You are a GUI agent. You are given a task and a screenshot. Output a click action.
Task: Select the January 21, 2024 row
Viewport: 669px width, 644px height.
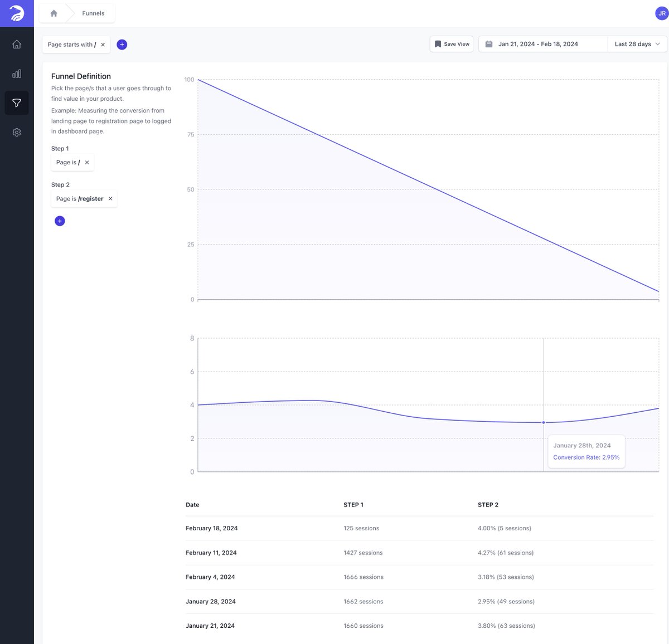419,626
